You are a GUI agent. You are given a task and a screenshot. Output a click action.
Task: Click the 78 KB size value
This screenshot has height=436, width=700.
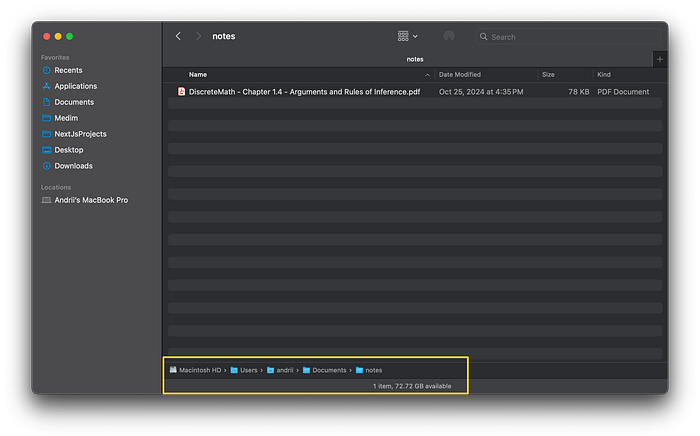coord(579,92)
